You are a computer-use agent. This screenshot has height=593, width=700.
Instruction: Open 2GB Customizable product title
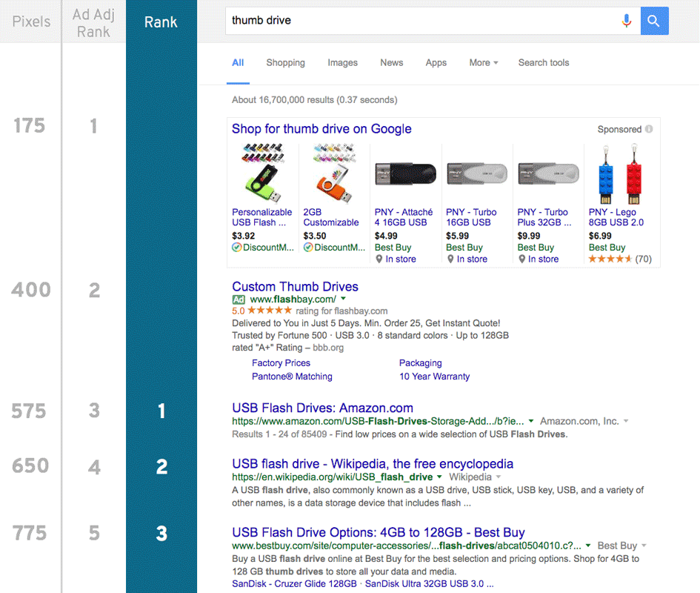click(x=331, y=217)
